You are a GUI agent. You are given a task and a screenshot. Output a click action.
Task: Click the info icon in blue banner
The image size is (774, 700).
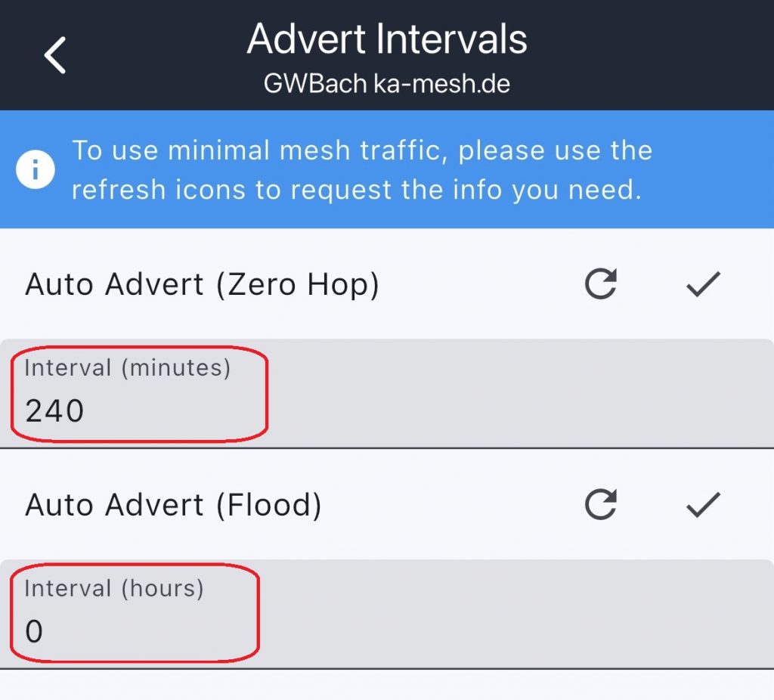click(x=35, y=170)
